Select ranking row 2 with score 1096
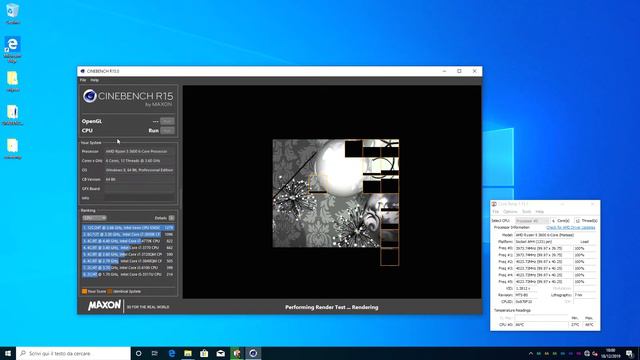 (x=128, y=234)
